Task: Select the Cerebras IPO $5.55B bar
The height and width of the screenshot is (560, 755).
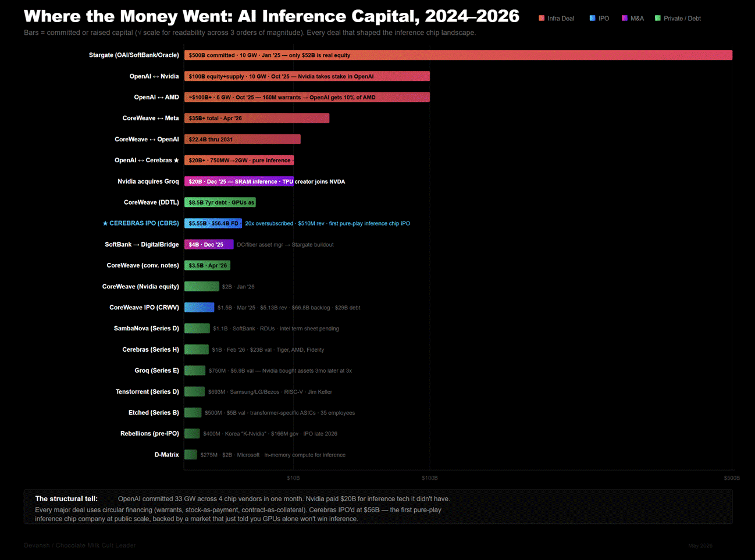Action: click(x=213, y=223)
